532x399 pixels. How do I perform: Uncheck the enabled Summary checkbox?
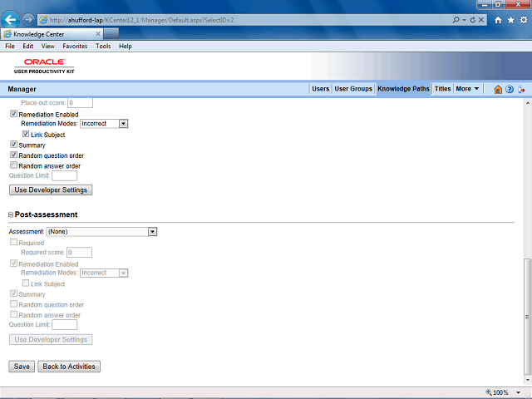pyautogui.click(x=13, y=144)
